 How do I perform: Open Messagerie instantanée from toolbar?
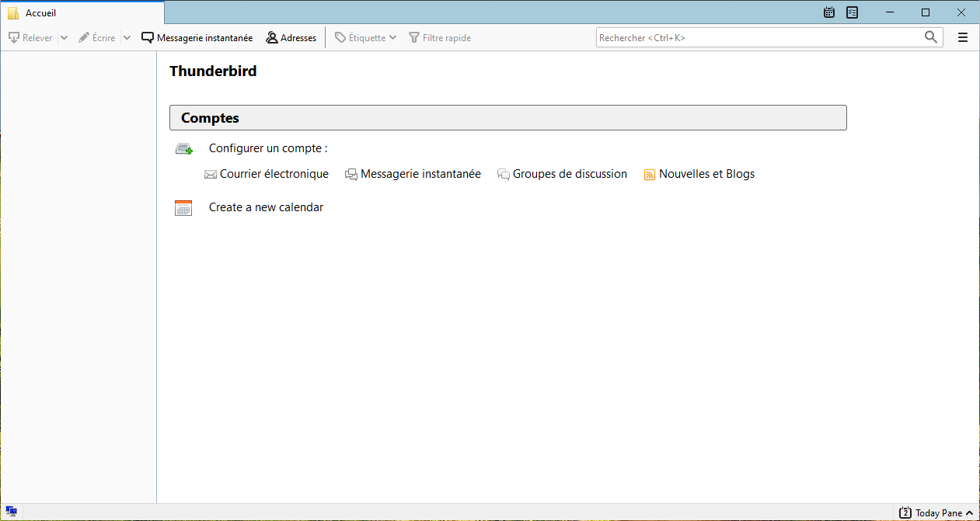pyautogui.click(x=197, y=37)
